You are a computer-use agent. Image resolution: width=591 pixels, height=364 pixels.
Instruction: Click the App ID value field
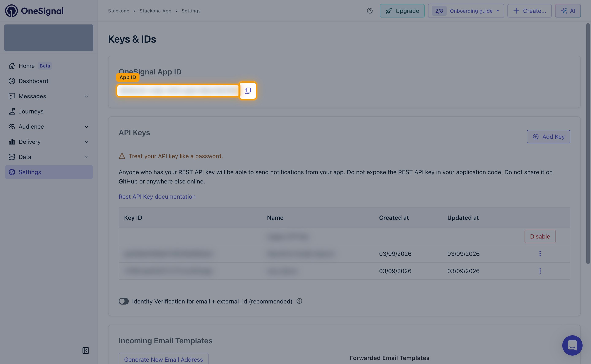(178, 90)
